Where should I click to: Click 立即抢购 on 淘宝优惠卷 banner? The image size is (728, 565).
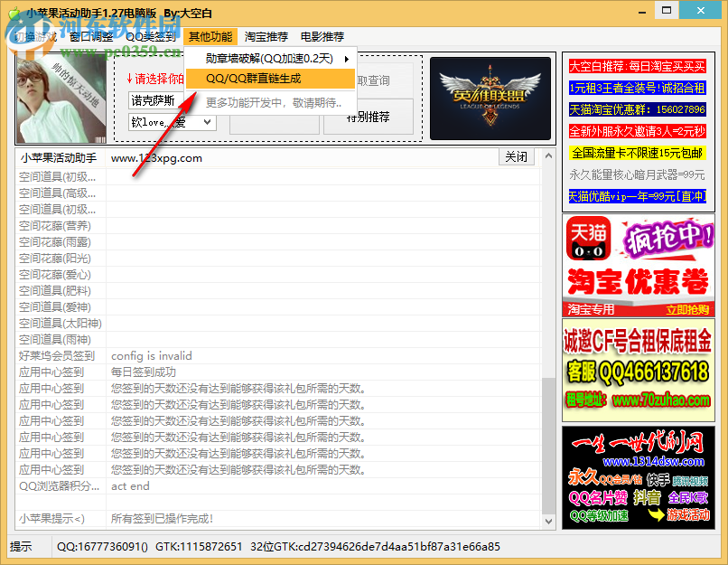(687, 310)
